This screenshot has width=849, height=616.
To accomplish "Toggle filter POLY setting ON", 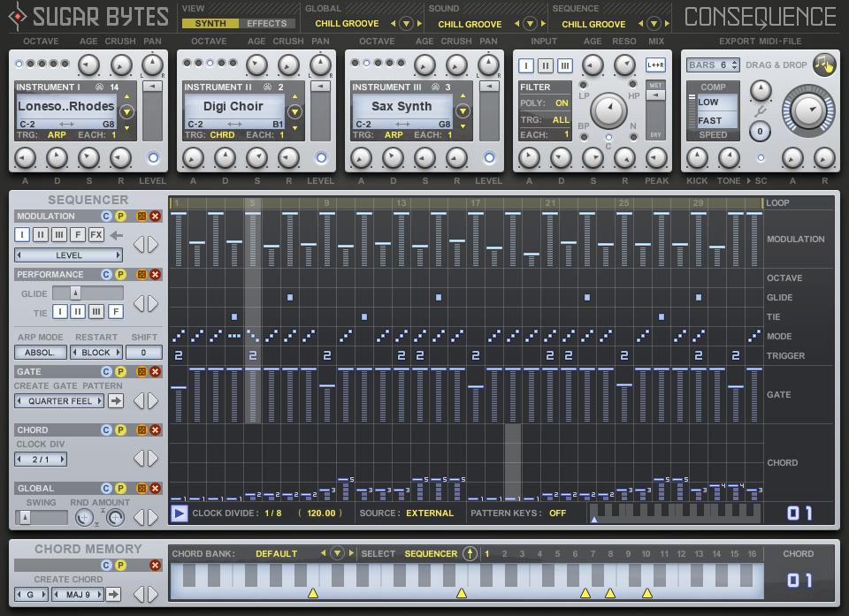I will coord(562,103).
